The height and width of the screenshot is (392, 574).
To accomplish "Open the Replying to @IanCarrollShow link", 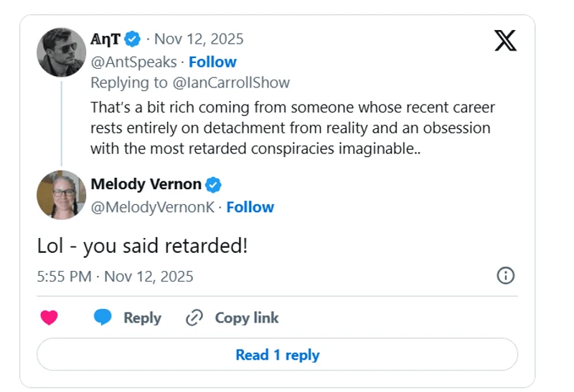I will coord(190,82).
